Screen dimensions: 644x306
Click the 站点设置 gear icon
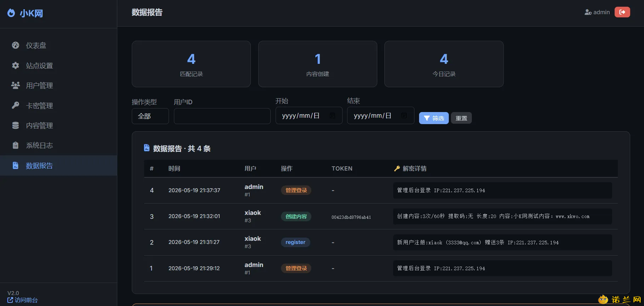coord(16,66)
